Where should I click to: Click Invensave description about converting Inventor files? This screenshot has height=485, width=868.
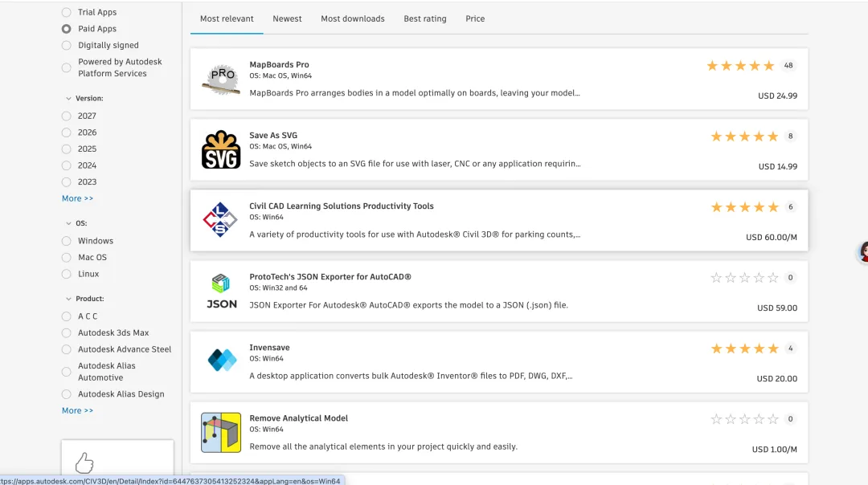411,376
